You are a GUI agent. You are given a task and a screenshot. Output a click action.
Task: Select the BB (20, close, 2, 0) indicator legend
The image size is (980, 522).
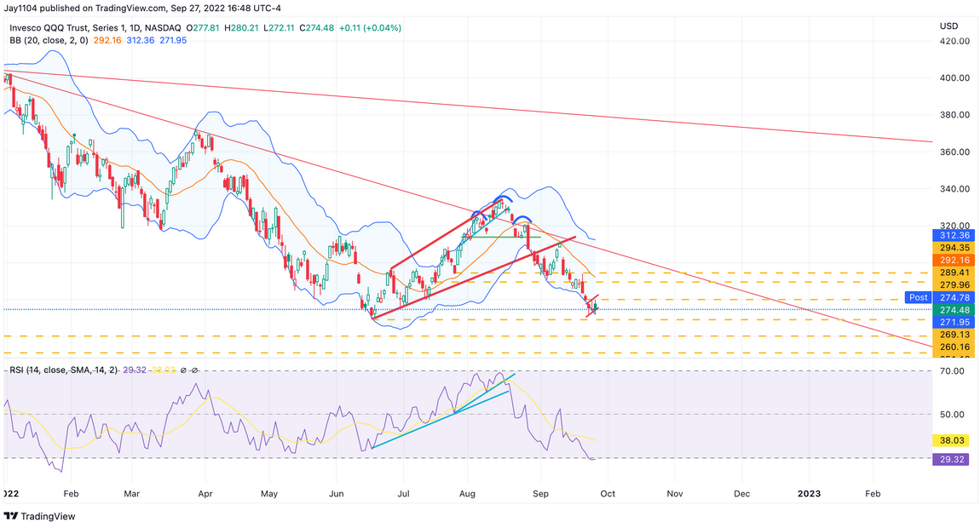[49, 41]
